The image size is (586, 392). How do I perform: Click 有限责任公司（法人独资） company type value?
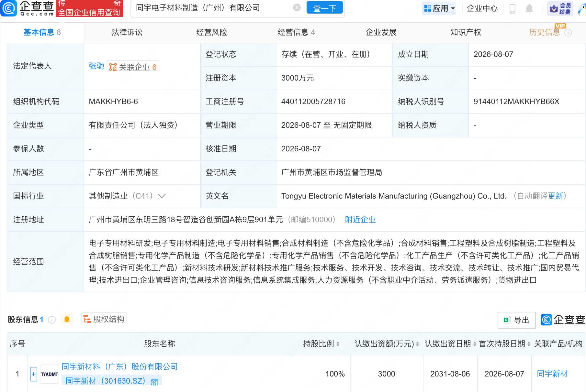pos(135,125)
